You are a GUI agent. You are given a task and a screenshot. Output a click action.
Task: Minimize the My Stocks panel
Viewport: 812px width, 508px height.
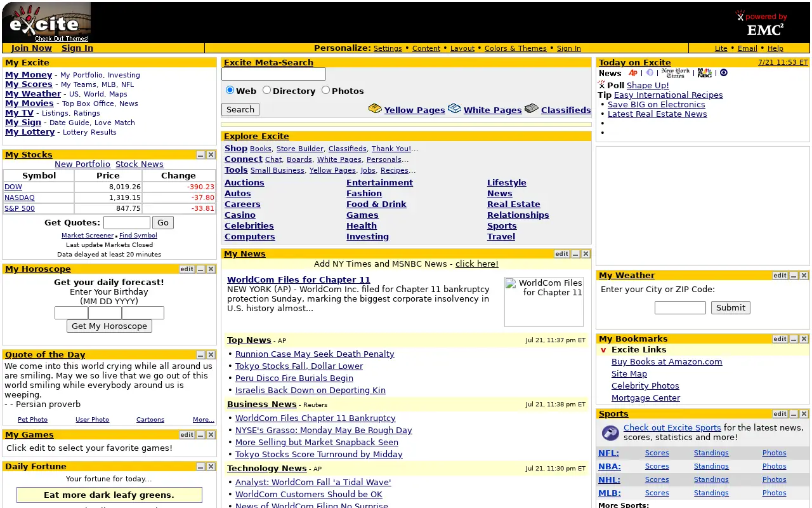pyautogui.click(x=200, y=155)
